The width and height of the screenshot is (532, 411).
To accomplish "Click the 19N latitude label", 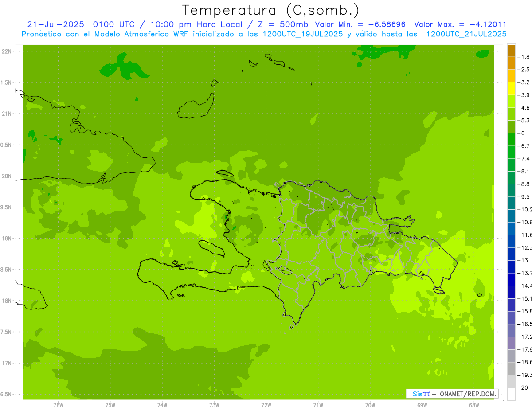I will click(x=8, y=239).
